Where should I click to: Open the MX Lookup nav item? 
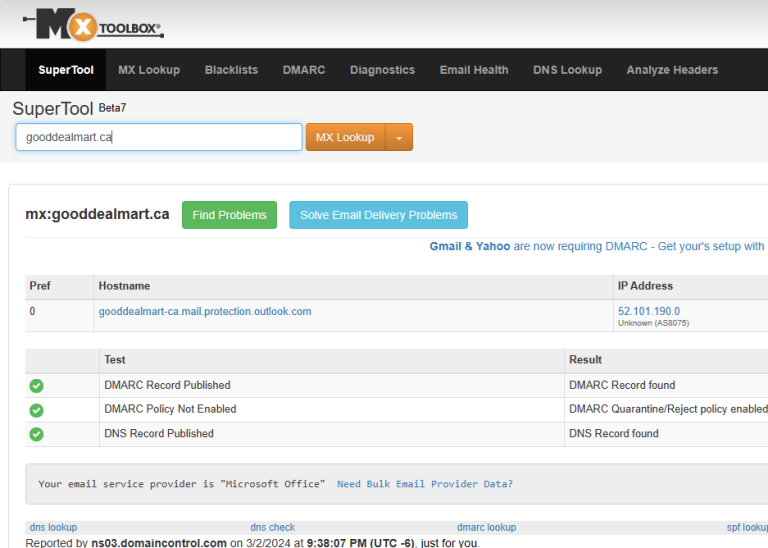pyautogui.click(x=149, y=70)
